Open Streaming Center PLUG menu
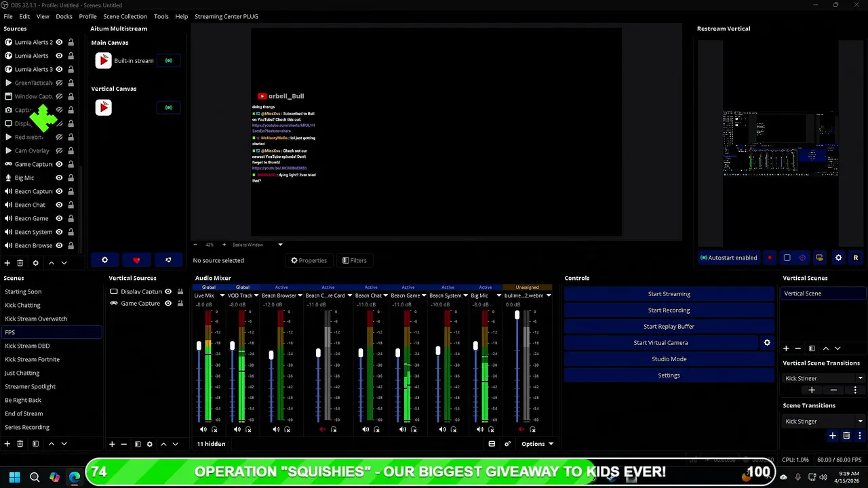Image resolution: width=868 pixels, height=488 pixels. tap(226, 16)
